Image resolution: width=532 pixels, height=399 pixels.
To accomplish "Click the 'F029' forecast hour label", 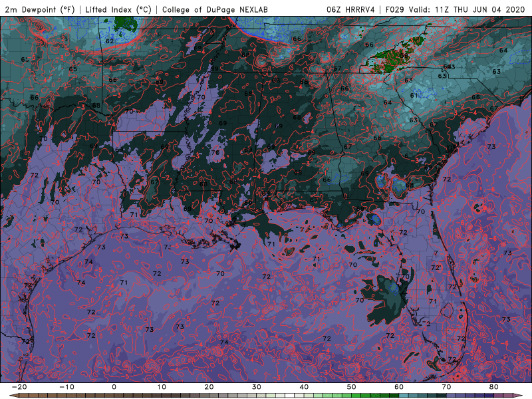I will click(395, 9).
